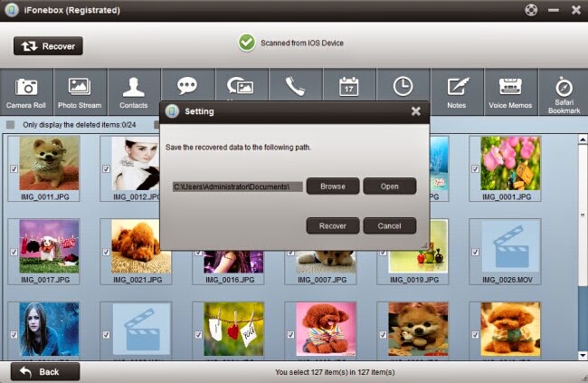Minimize the iFonebox window
This screenshot has height=383, width=588.
click(x=554, y=10)
